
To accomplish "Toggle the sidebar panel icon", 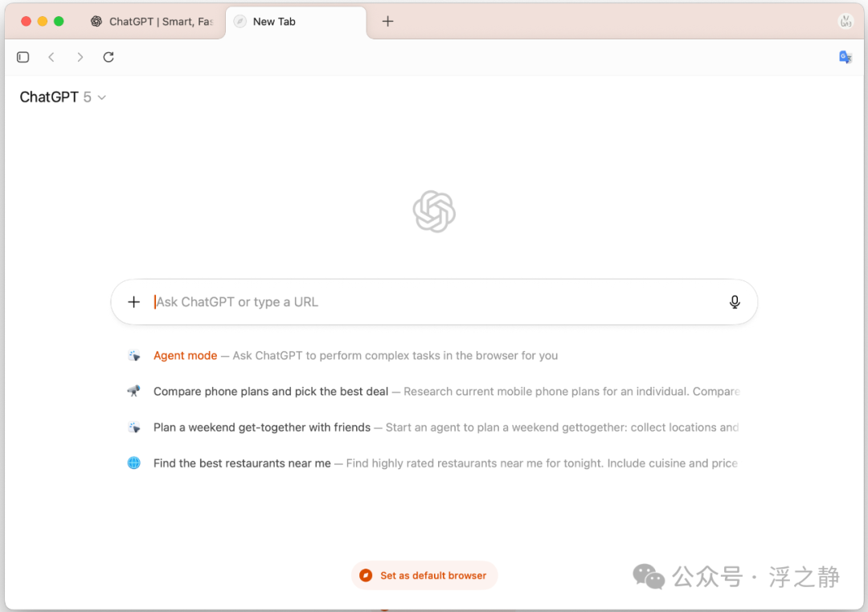I will point(23,57).
